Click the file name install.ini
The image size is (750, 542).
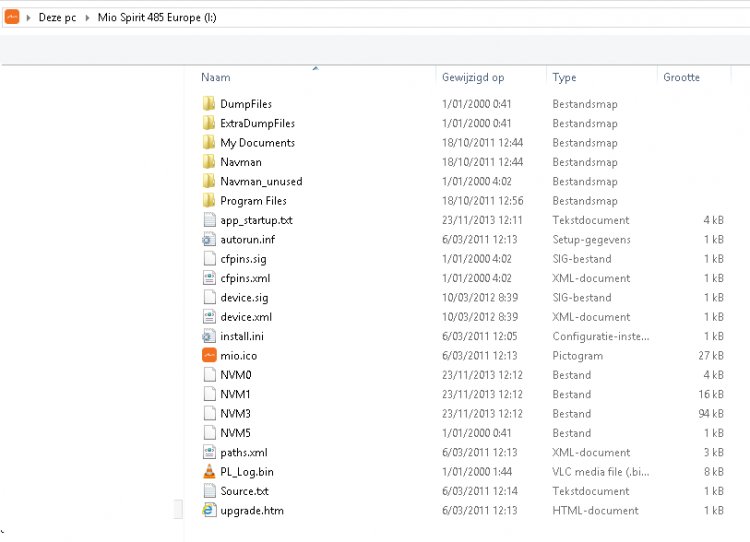[242, 336]
